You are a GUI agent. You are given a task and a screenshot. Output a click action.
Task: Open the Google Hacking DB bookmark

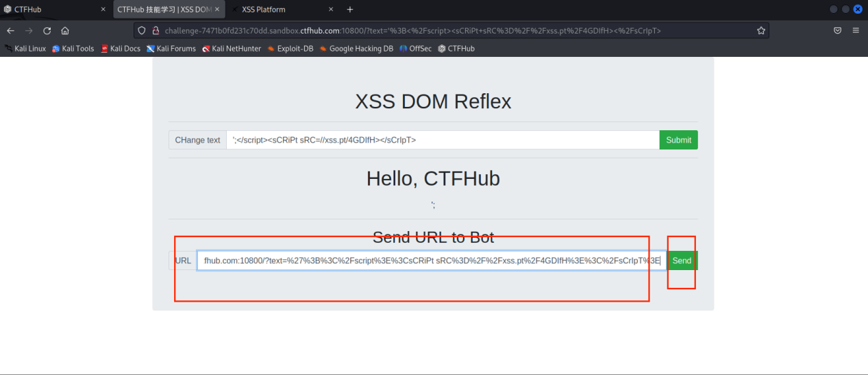coord(356,49)
